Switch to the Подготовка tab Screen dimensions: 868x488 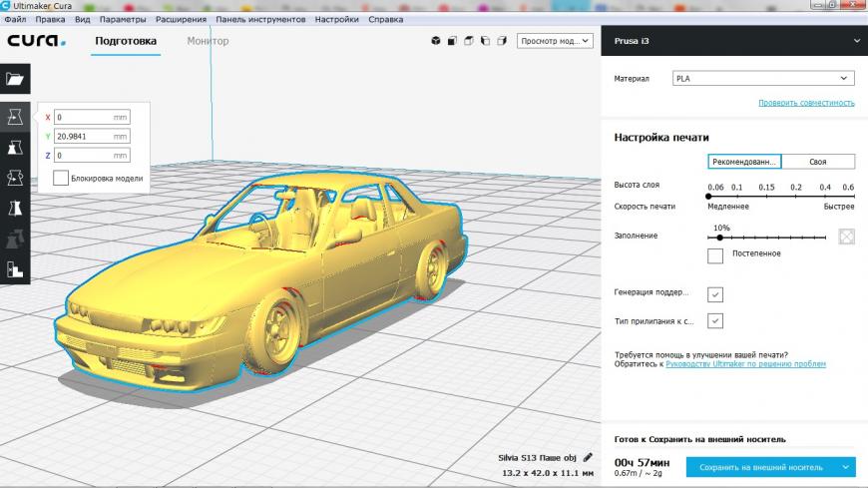(126, 41)
